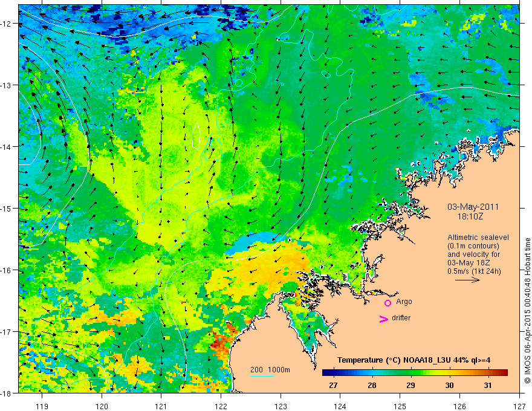Click the magenta drifter arrowhead legend marker
The image size is (532, 411).
pyautogui.click(x=384, y=319)
